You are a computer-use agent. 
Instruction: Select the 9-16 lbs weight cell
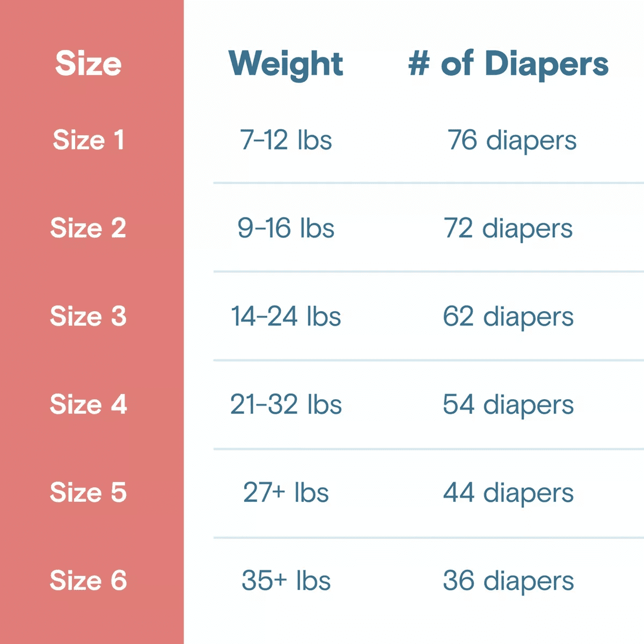click(286, 228)
